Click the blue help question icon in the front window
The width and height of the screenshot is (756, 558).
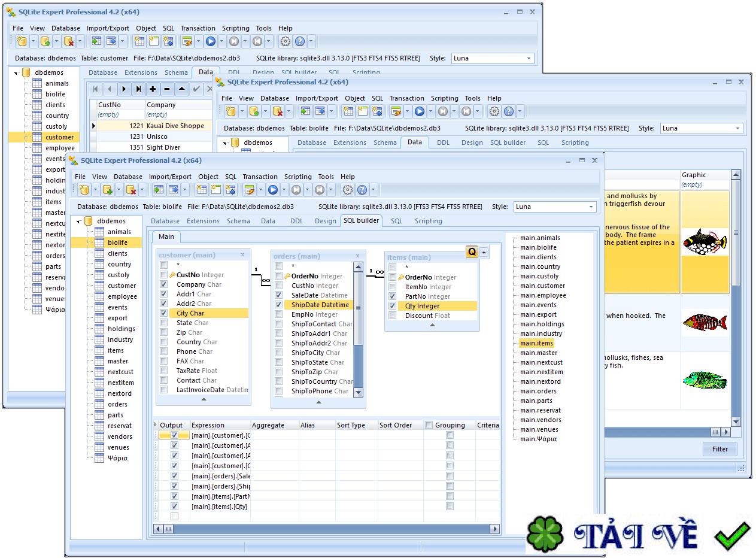(362, 190)
